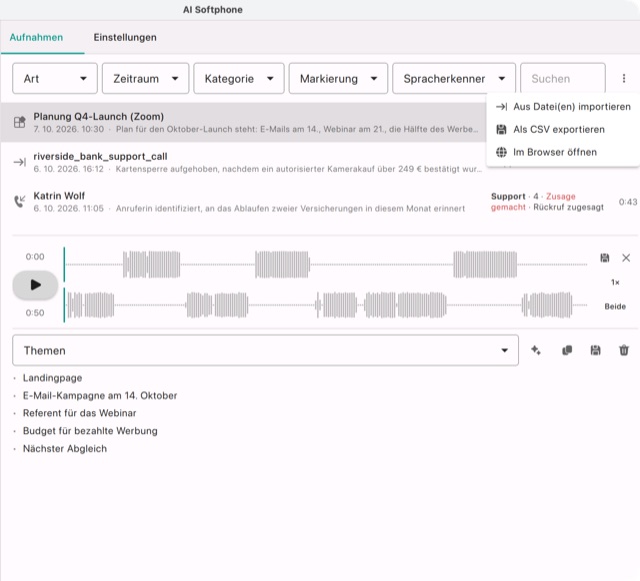Select the riverside_bank_support_call recording
This screenshot has height=581, width=640.
coord(243,162)
